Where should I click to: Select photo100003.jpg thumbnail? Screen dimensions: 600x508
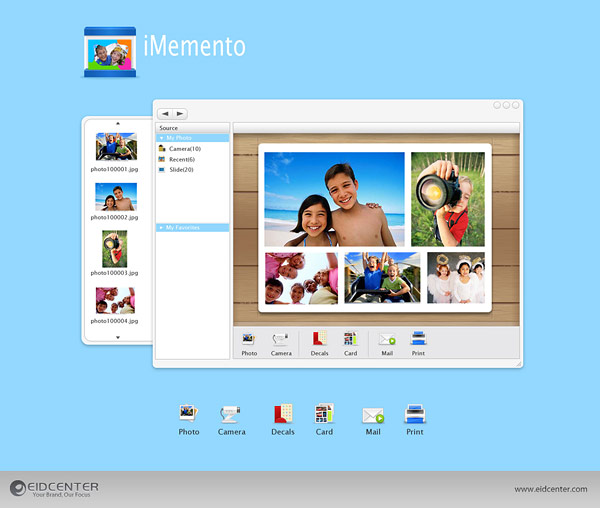[x=114, y=249]
